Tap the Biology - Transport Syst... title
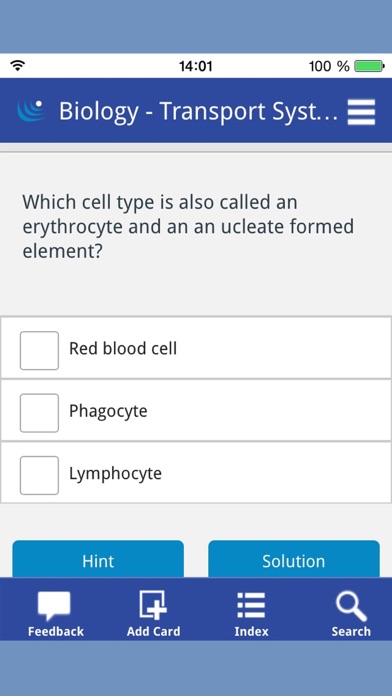 198,111
